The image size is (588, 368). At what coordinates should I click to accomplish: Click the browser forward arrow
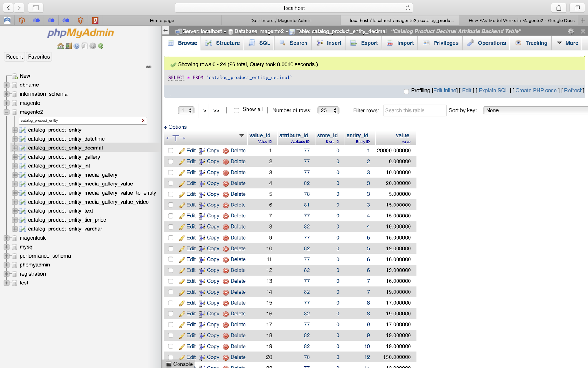coord(19,7)
